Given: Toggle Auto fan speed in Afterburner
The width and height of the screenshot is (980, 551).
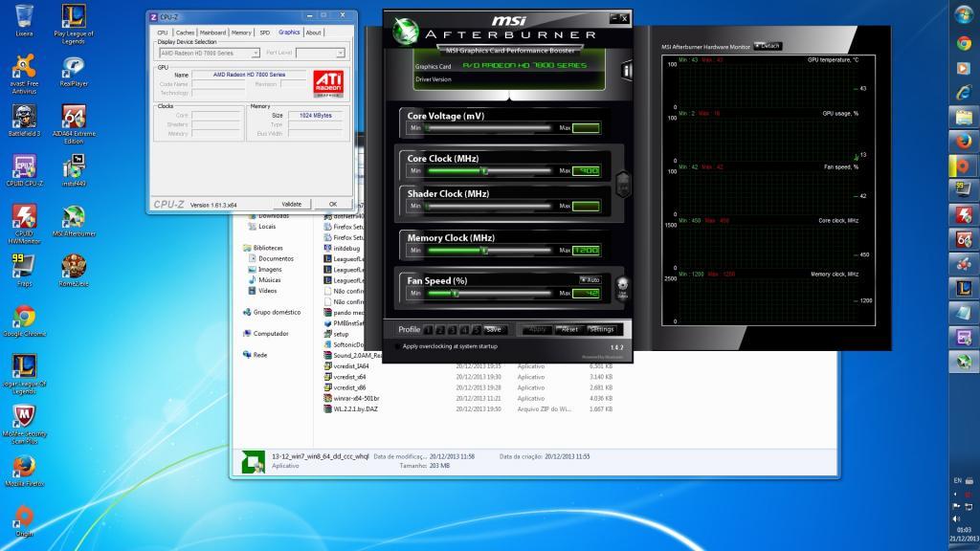Looking at the screenshot, I should coord(590,280).
